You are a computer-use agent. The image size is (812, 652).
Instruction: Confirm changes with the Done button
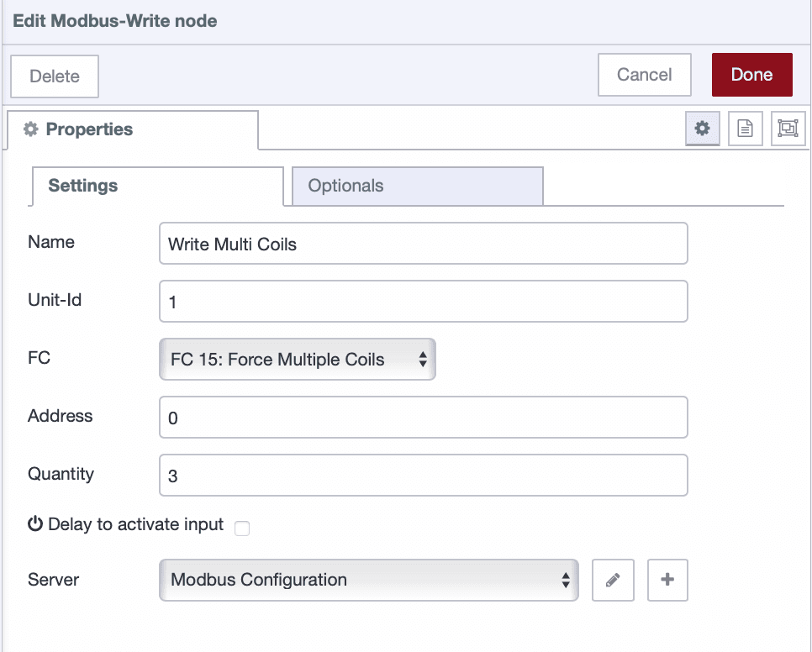point(751,74)
